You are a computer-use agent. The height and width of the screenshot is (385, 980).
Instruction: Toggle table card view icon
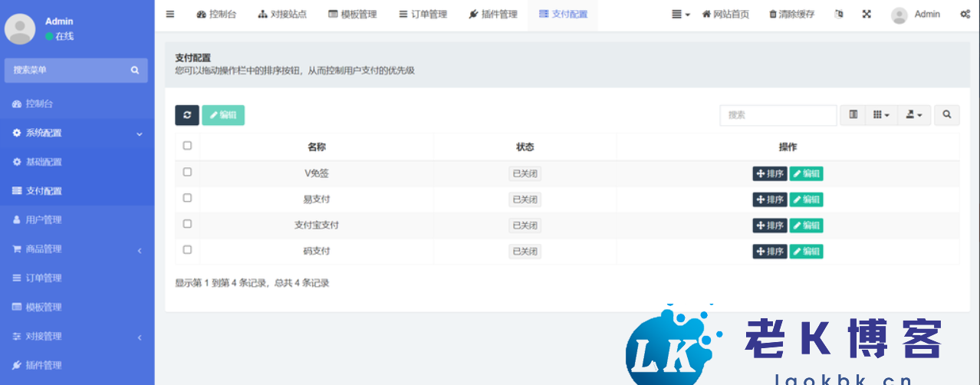[853, 115]
